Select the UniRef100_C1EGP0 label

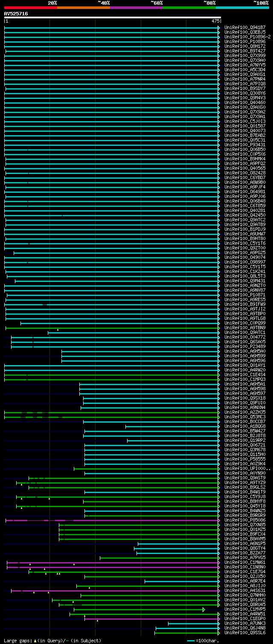pyautogui.click(x=245, y=619)
